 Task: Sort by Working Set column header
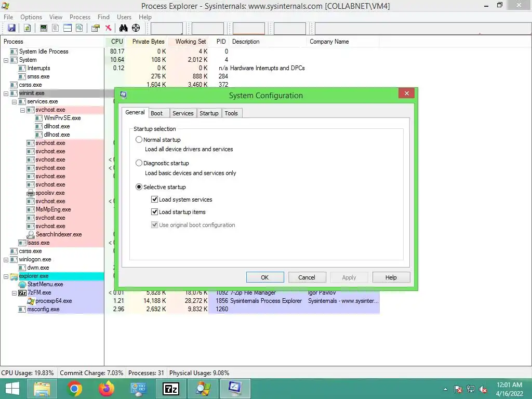click(x=188, y=42)
